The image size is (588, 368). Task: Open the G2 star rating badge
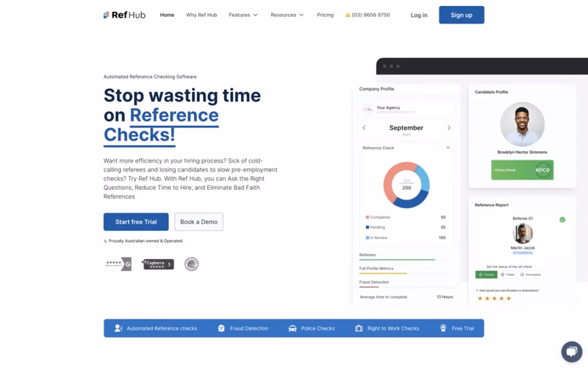[x=118, y=264]
